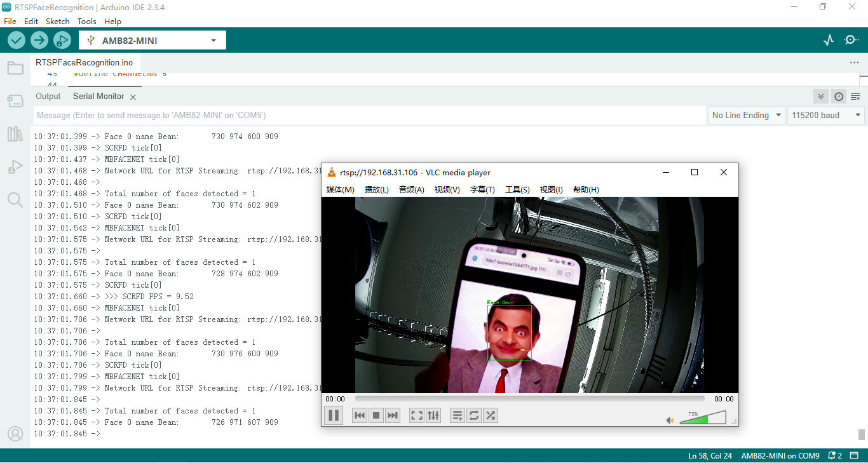Start debugging with the debug play icon

62,40
